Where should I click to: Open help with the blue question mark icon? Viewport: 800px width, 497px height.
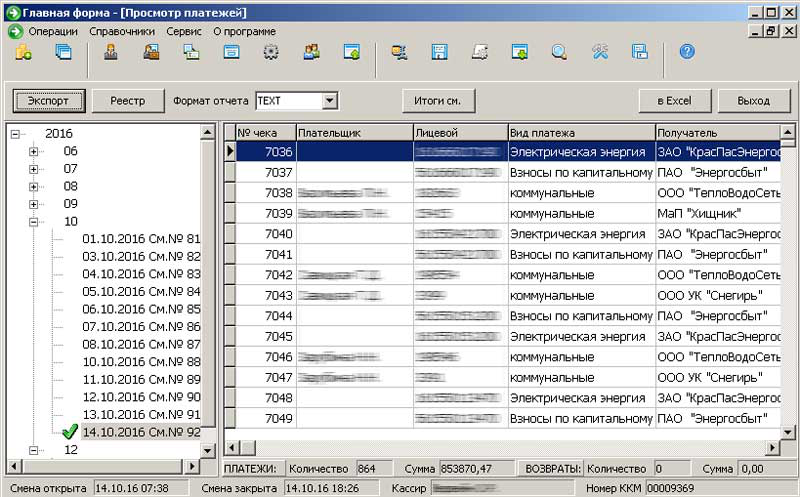point(687,52)
